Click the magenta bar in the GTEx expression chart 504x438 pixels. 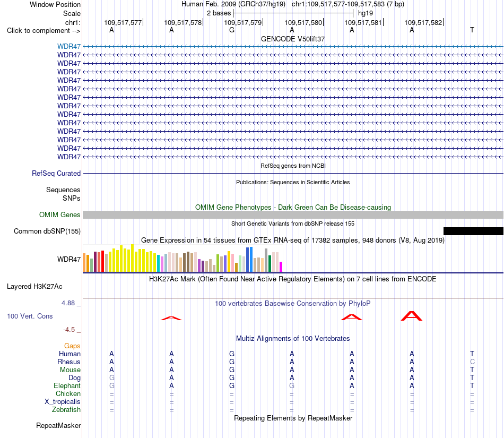click(x=281, y=267)
